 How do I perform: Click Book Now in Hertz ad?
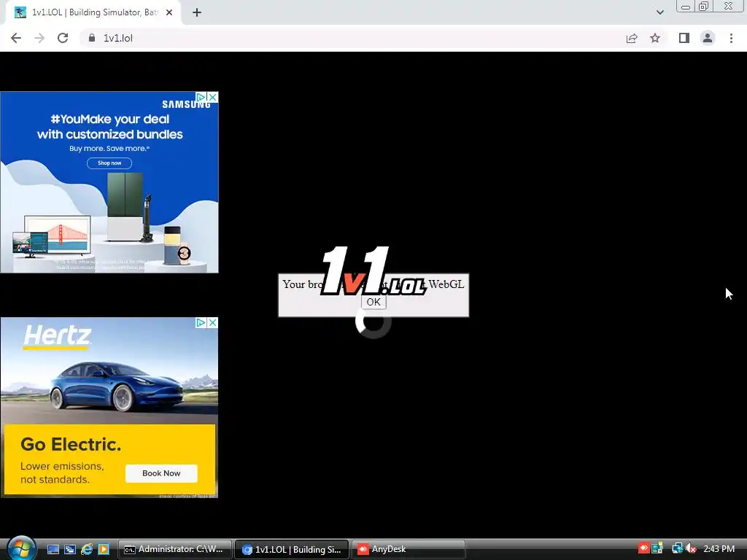point(161,473)
